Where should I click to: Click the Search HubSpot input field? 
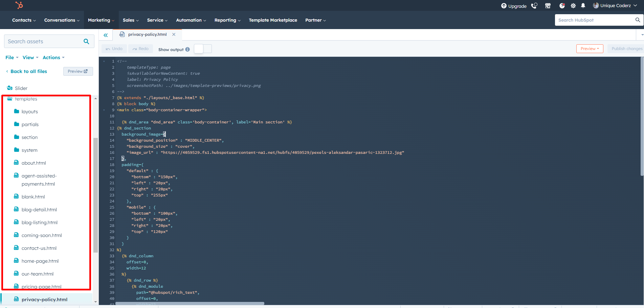(x=595, y=20)
